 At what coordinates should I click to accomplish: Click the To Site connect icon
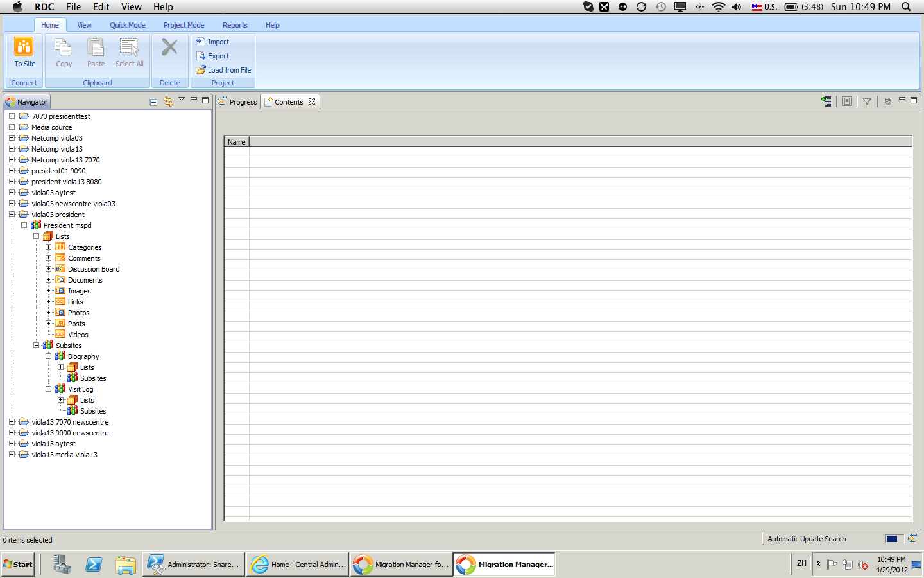(x=24, y=47)
